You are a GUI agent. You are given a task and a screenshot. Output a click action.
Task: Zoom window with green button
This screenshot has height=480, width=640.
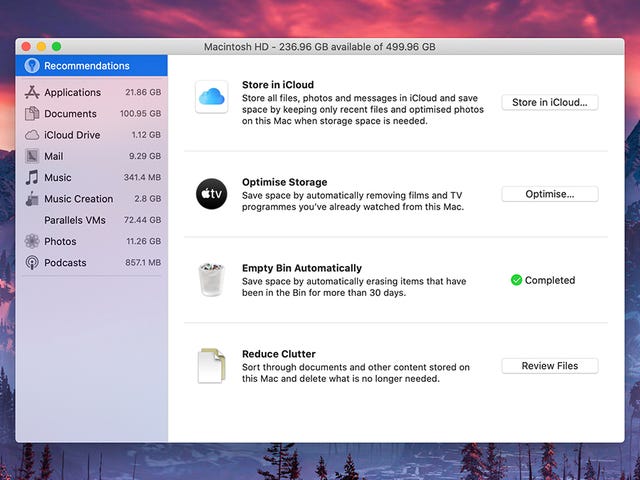[x=57, y=47]
